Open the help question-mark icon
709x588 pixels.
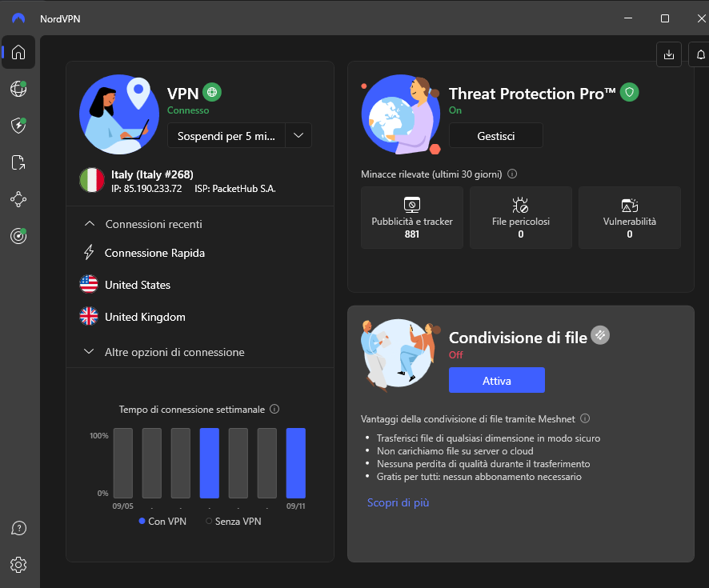point(18,528)
